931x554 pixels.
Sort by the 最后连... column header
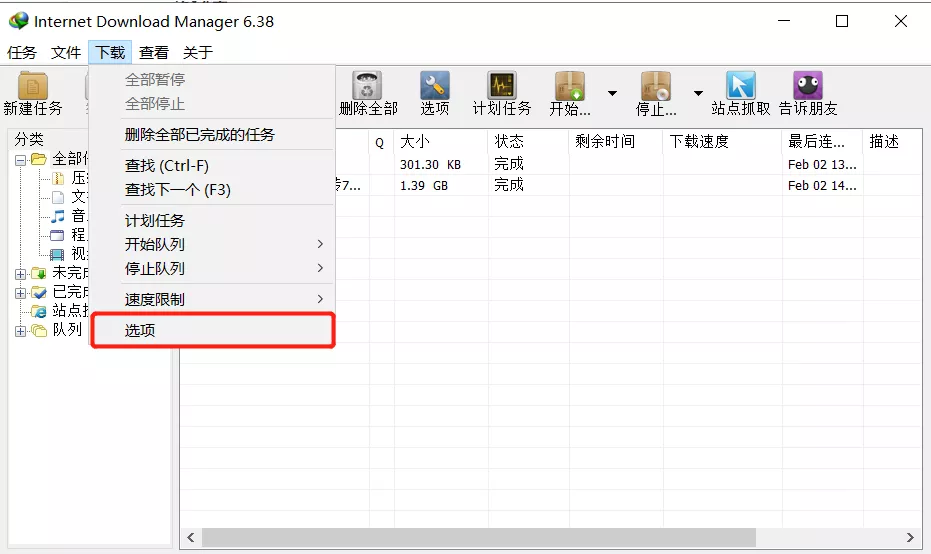[823, 141]
